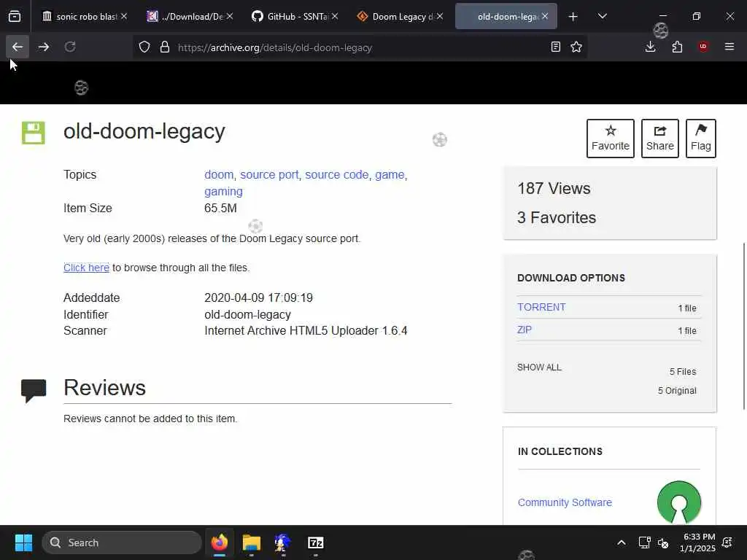Open the source code topic link
The width and height of the screenshot is (747, 560).
point(337,175)
